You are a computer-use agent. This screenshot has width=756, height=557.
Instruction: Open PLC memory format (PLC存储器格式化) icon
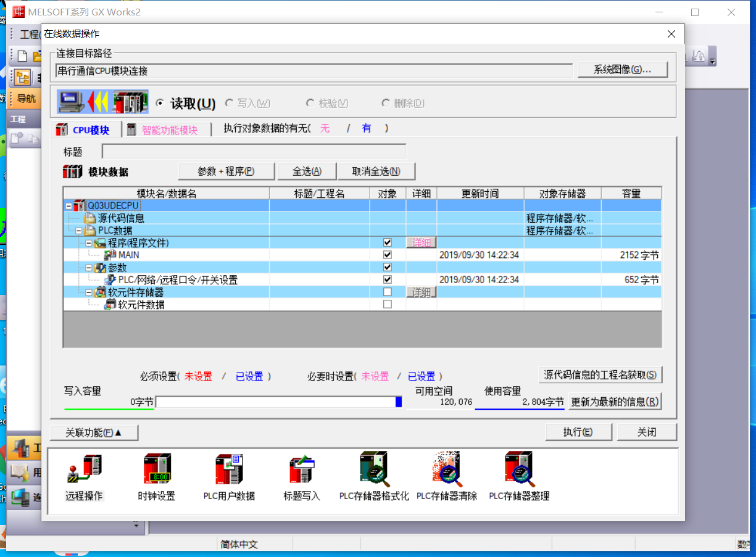pyautogui.click(x=374, y=470)
